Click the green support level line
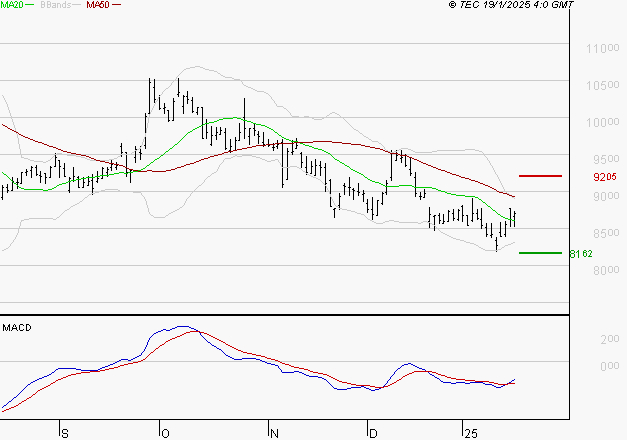This screenshot has height=440, width=627. 540,253
